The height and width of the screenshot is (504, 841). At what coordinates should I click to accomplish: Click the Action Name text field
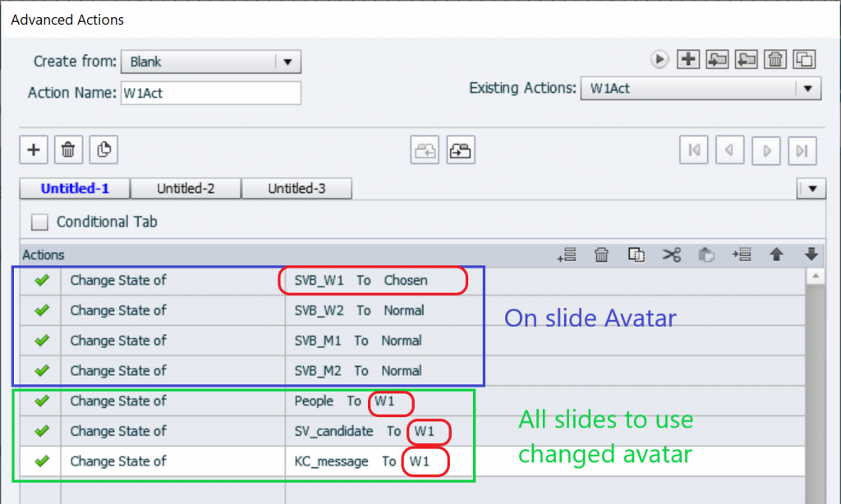tap(210, 93)
